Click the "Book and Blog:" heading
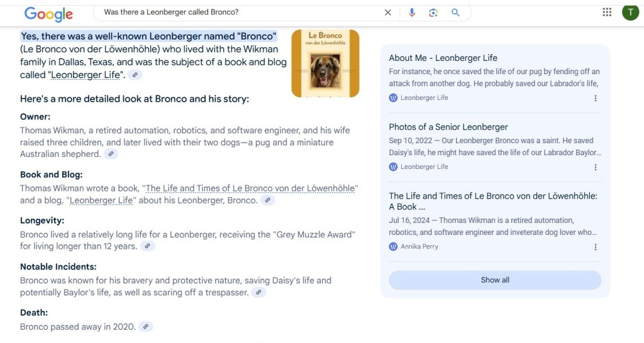 pyautogui.click(x=52, y=175)
